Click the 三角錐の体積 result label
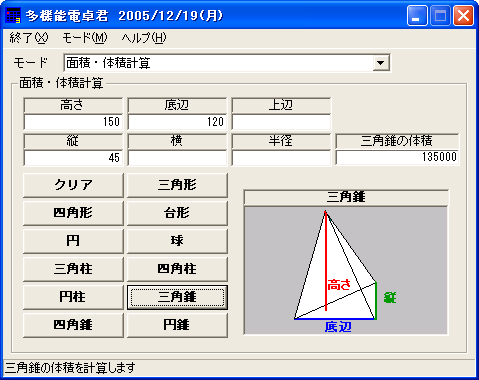 pyautogui.click(x=397, y=141)
